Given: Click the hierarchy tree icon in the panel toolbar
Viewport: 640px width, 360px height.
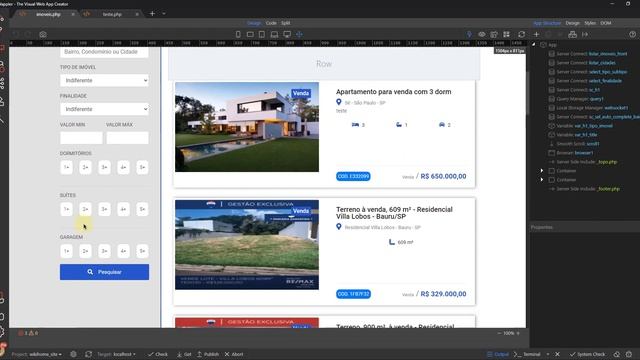Looking at the screenshot, I should (573, 35).
